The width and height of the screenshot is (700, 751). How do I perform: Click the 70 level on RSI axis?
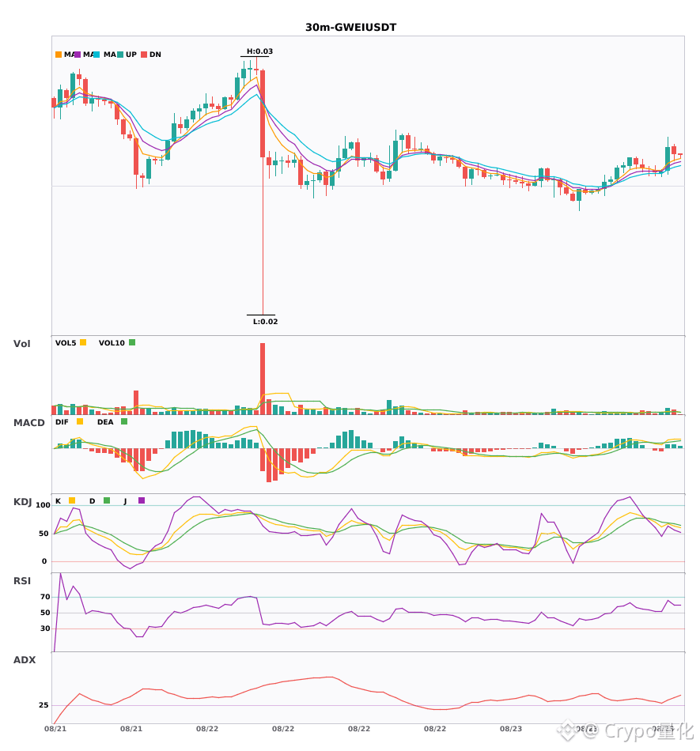(45, 597)
